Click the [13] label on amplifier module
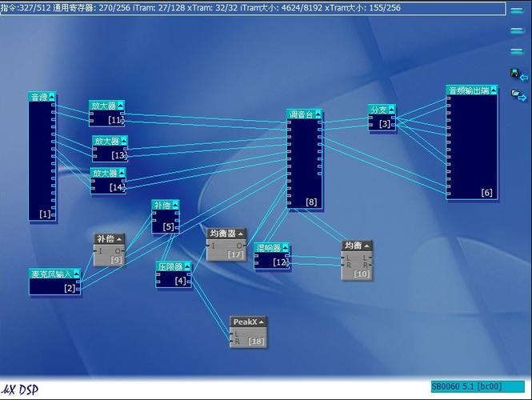The image size is (532, 400). click(x=119, y=155)
